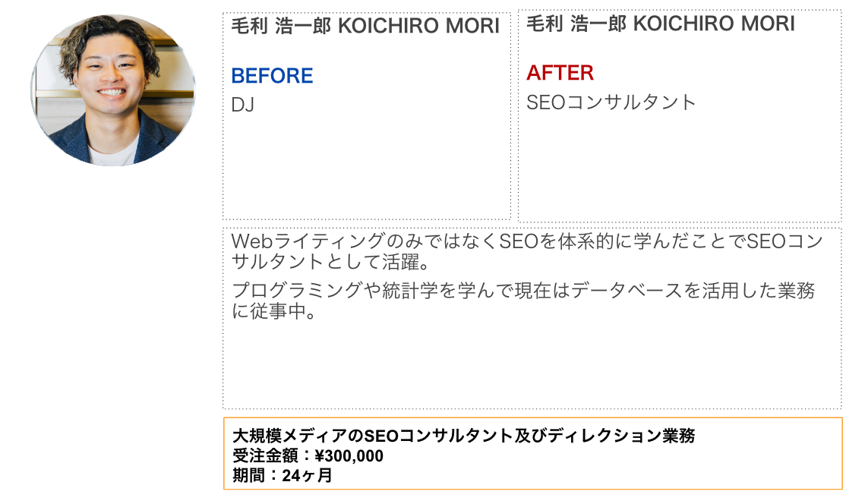Click the 24ヶ月 duration value
This screenshot has width=865, height=504.
click(x=307, y=477)
